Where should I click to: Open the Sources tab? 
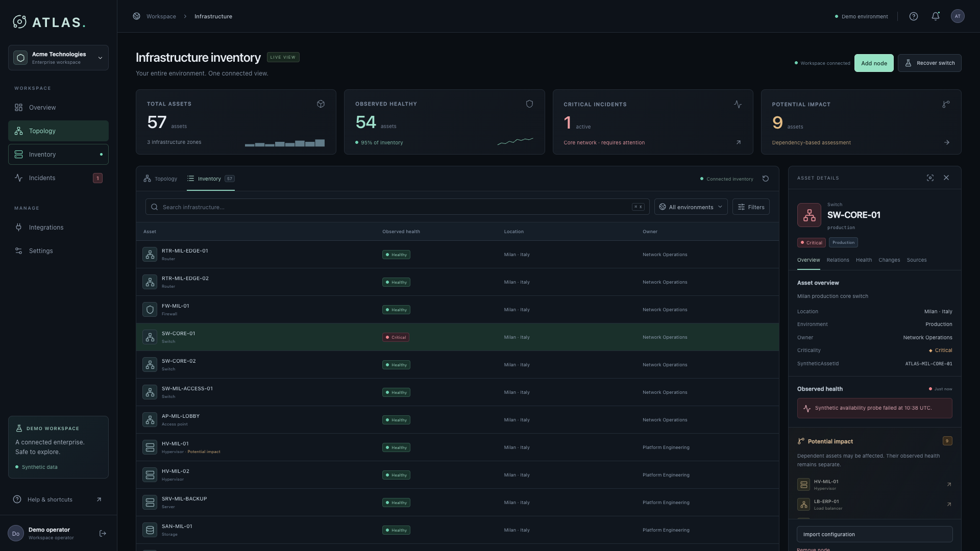[x=916, y=260]
